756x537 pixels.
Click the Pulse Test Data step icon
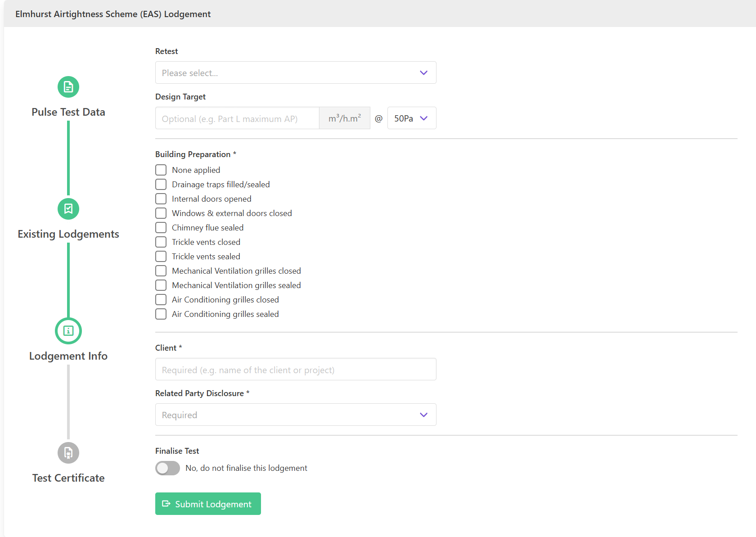point(68,87)
